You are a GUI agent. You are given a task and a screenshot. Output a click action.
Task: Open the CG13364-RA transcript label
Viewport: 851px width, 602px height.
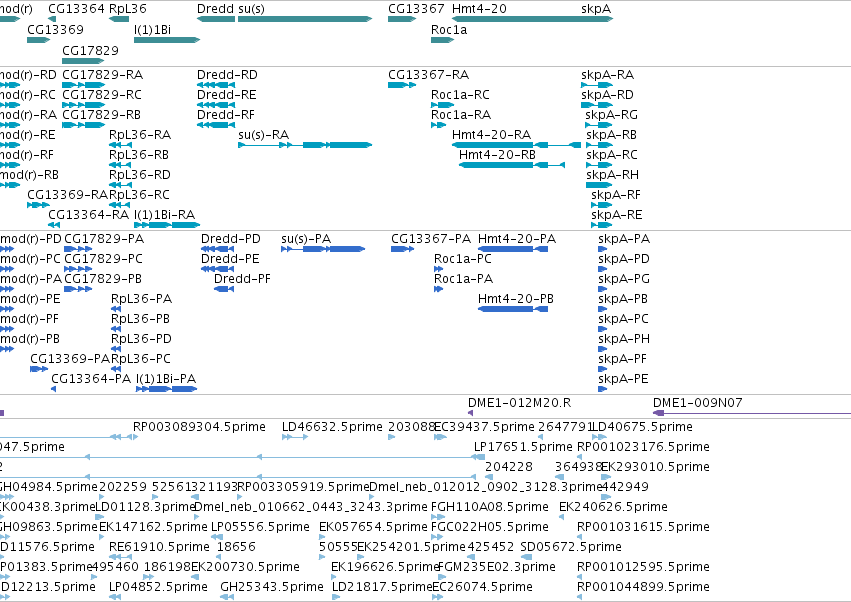pyautogui.click(x=89, y=215)
